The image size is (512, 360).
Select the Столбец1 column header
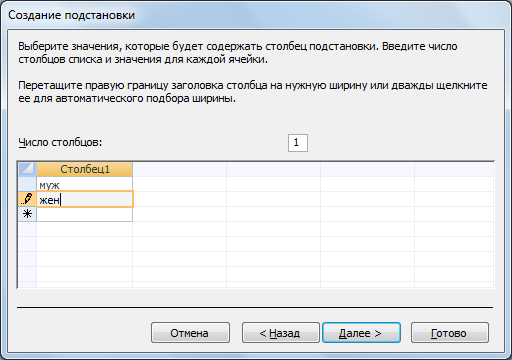click(85, 169)
